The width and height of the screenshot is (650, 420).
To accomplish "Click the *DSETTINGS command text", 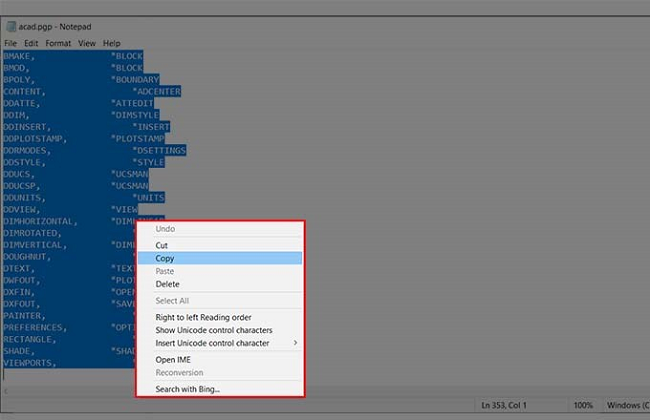I will pyautogui.click(x=159, y=151).
